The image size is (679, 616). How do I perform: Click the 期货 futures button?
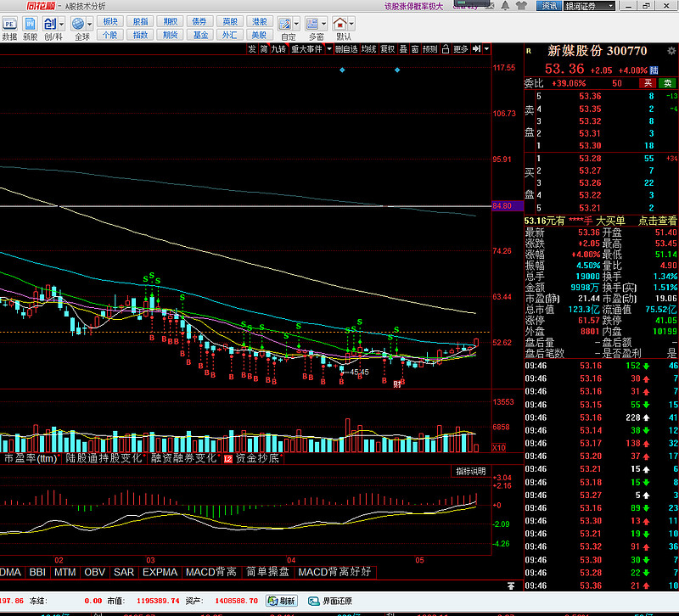[171, 35]
